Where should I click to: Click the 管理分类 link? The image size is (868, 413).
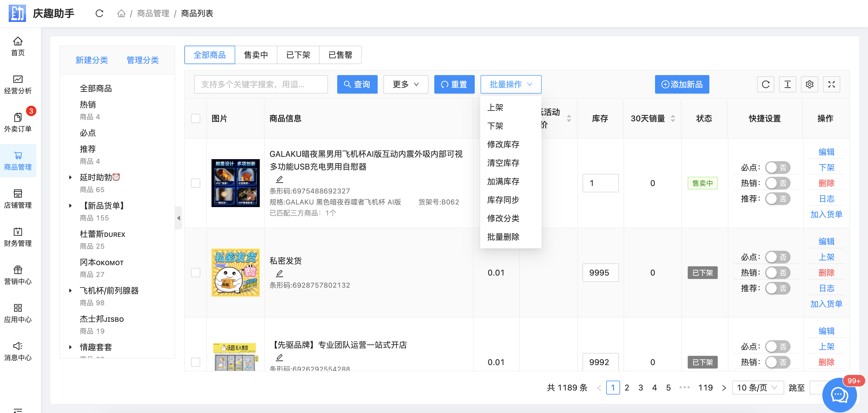click(142, 60)
